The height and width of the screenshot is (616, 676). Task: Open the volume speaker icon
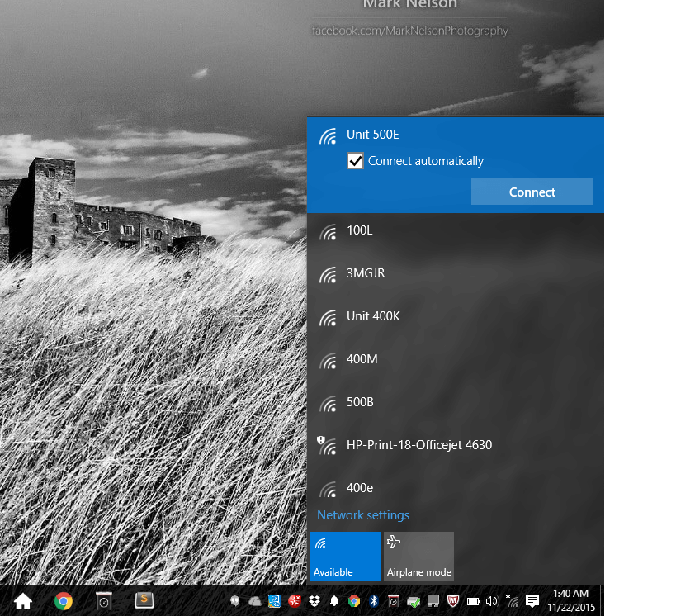click(491, 601)
